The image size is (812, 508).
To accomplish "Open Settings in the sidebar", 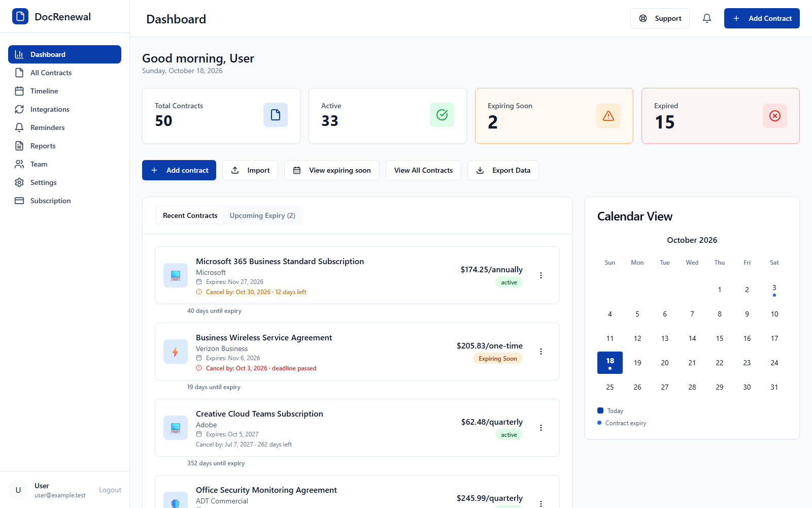I will coord(64,182).
